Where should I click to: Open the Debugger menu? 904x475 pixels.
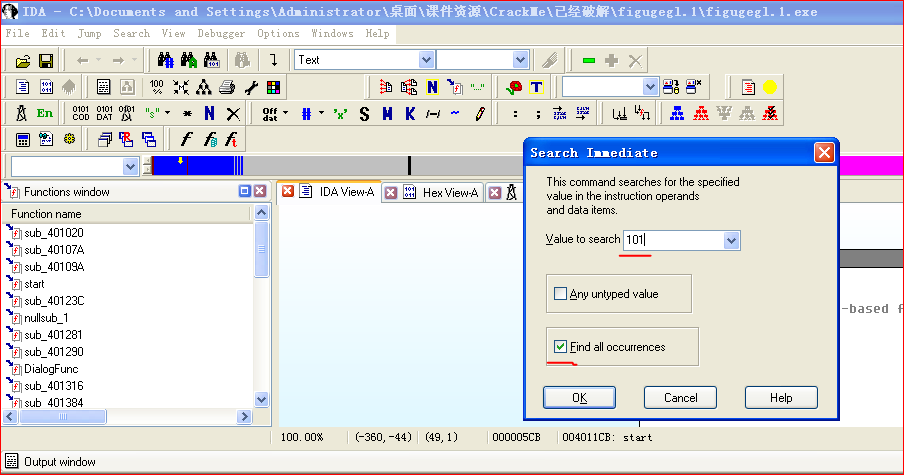[221, 33]
